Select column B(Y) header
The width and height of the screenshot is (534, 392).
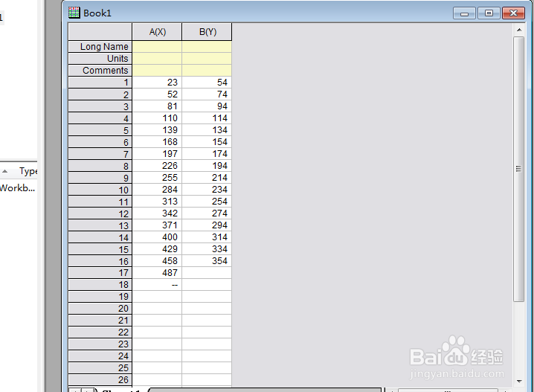point(207,32)
